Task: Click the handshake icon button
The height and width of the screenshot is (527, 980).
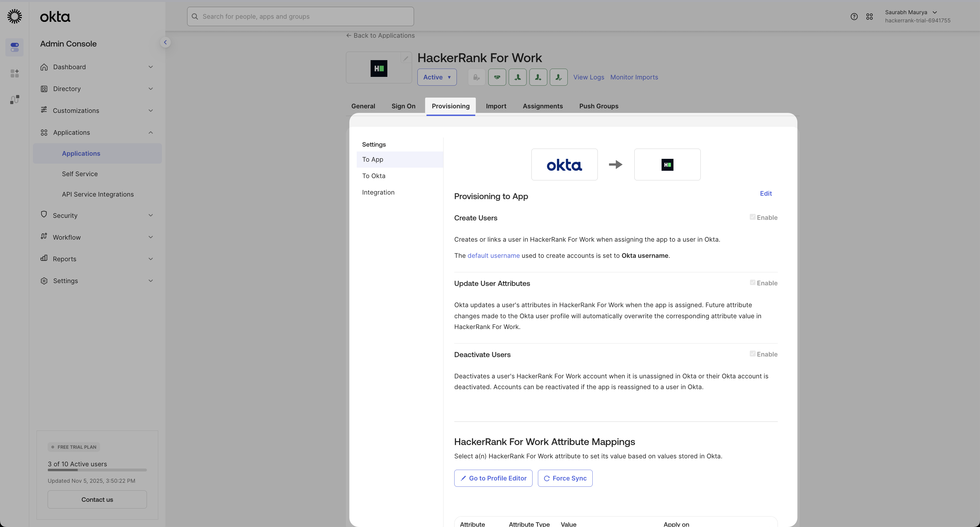Action: click(497, 77)
